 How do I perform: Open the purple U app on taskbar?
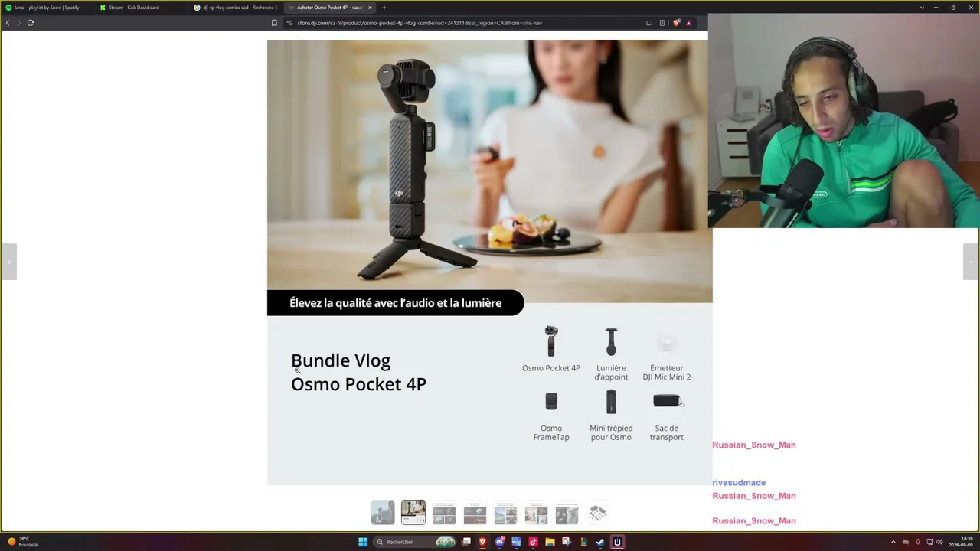[617, 542]
